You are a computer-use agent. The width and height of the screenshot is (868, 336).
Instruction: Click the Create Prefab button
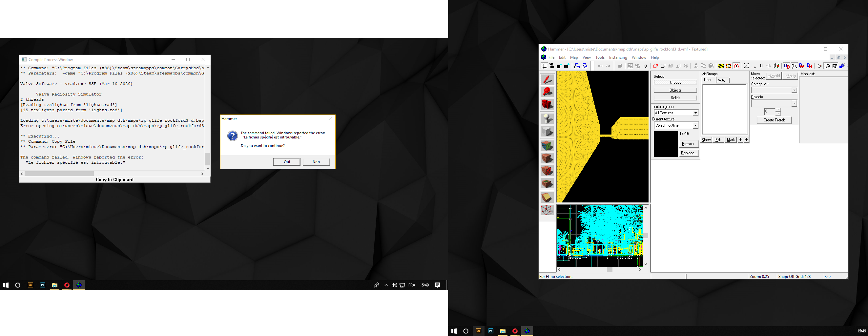click(x=774, y=120)
